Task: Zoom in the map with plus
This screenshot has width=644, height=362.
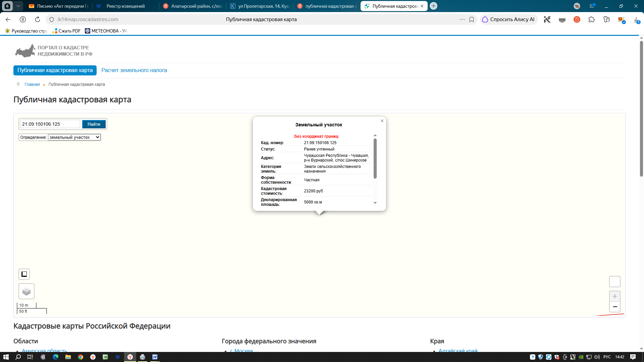Action: tap(615, 296)
